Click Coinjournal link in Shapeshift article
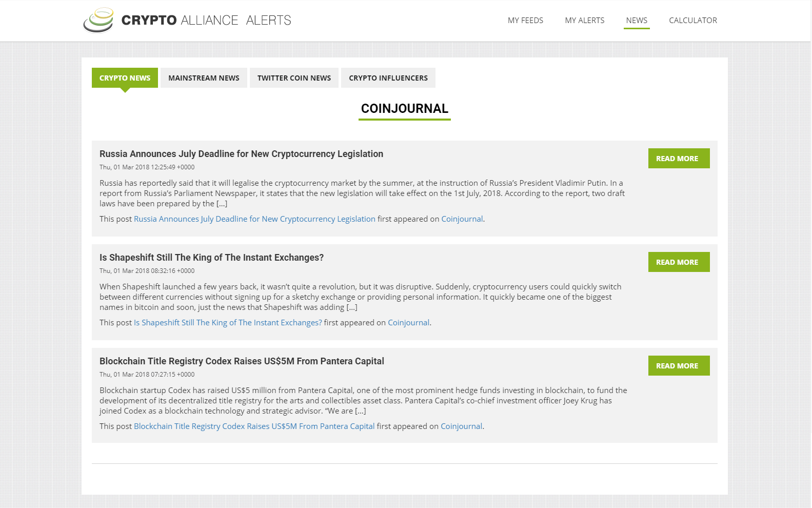Screen dimensions: 812x508 tap(408, 323)
